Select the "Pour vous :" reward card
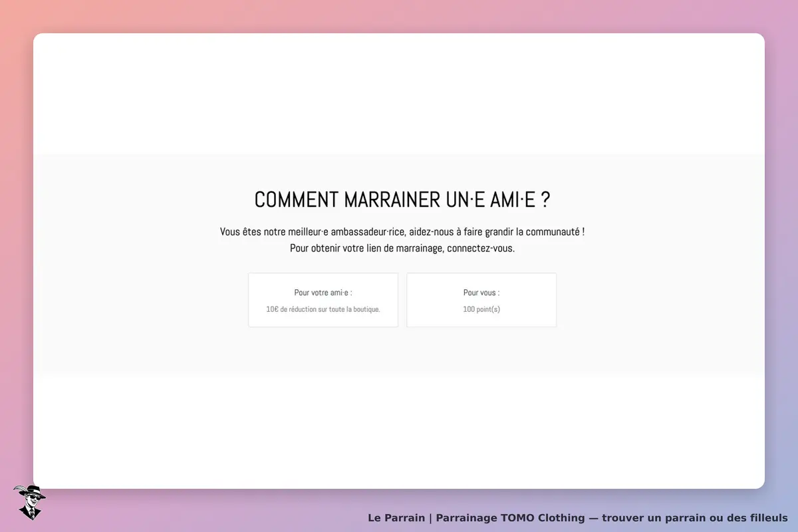This screenshot has height=532, width=798. click(481, 300)
